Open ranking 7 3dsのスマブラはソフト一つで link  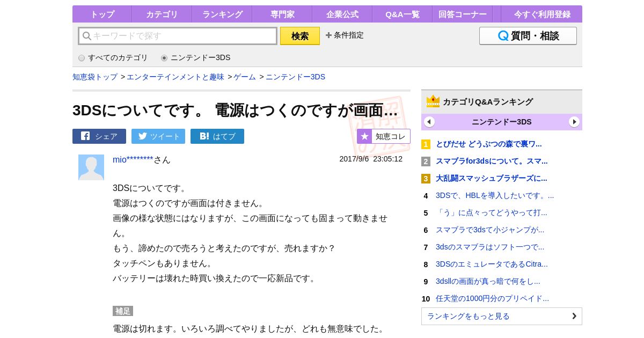(490, 247)
